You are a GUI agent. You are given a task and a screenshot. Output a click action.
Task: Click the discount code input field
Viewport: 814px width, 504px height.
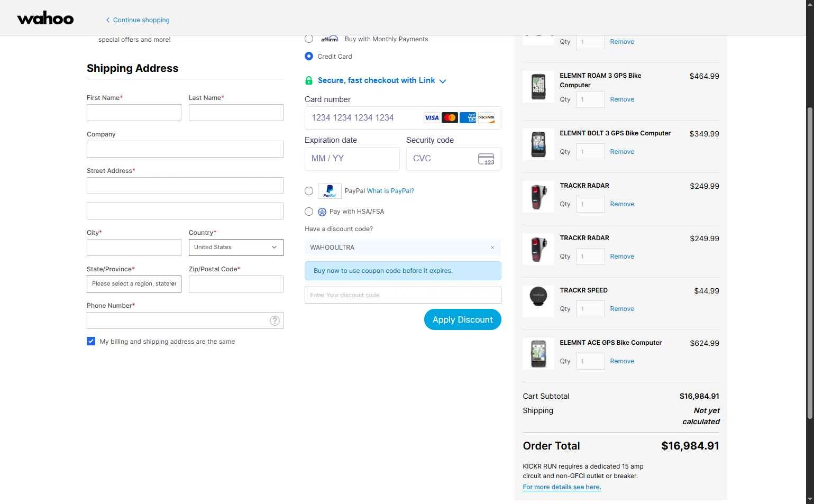coord(403,295)
